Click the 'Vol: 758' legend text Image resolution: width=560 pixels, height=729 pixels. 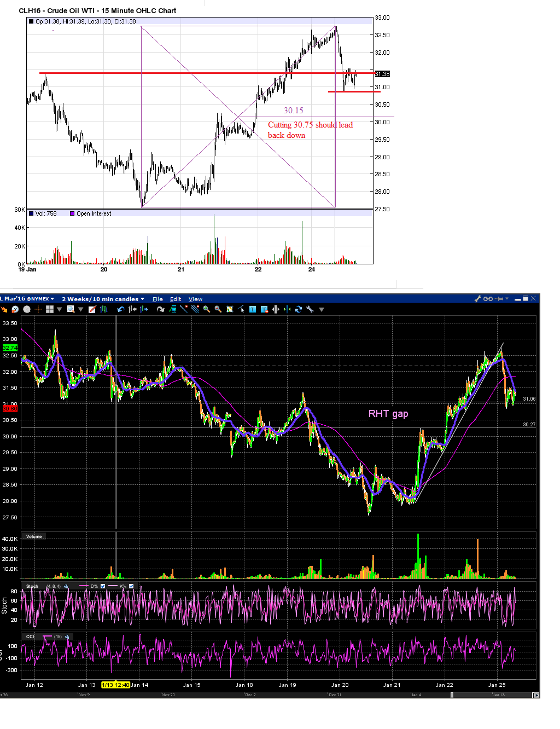(x=46, y=213)
